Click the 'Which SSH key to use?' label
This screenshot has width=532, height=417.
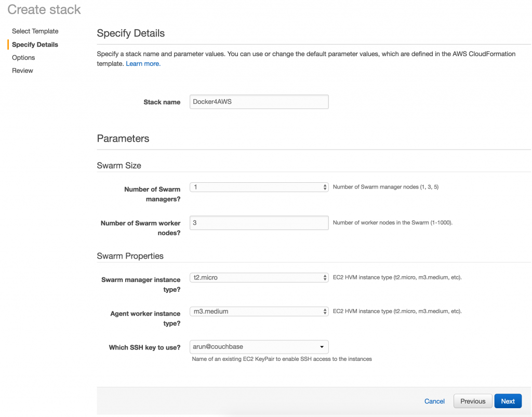[x=144, y=347]
